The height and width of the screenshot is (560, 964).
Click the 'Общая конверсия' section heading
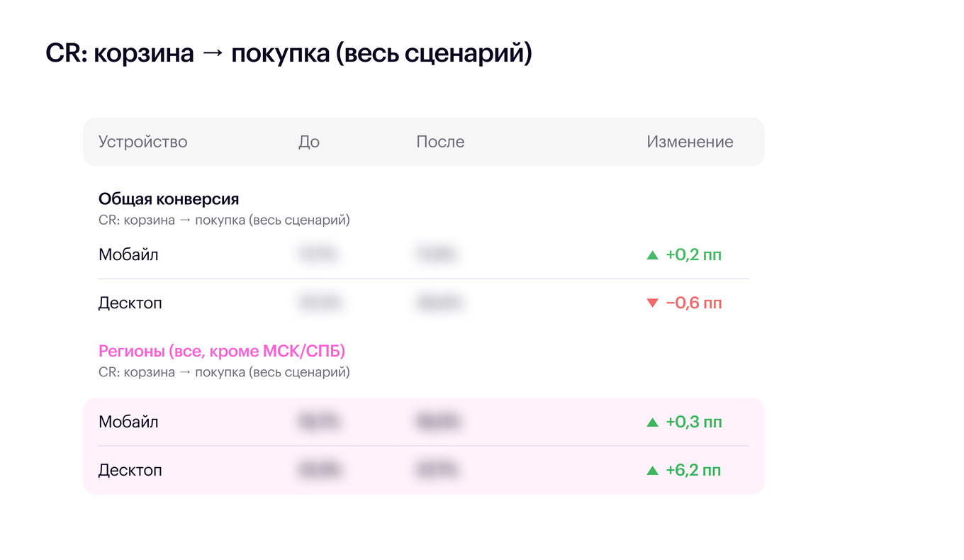(x=169, y=199)
